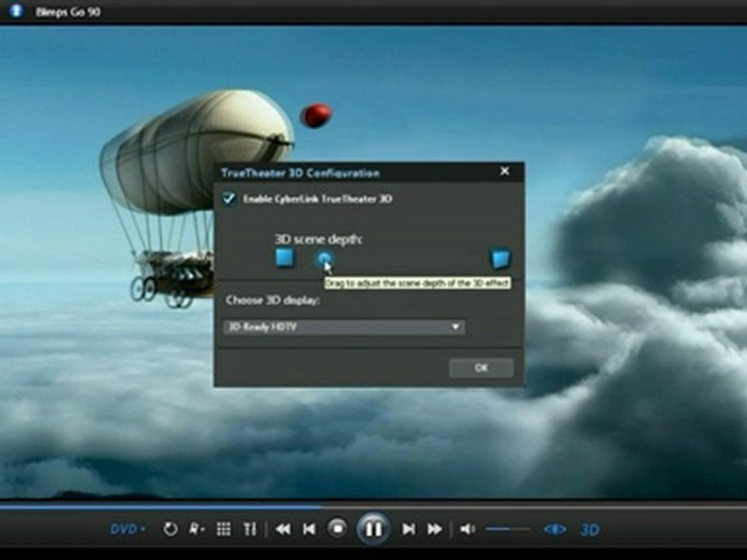Screen dimensions: 747x560
Task: Open the 3D-Ready HDTV display dropdown
Action: click(x=344, y=327)
